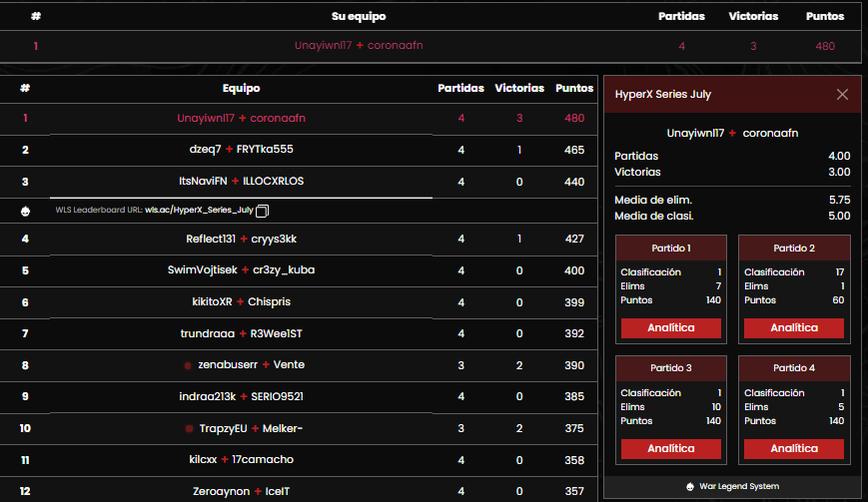Viewport: 868px width, 502px height.
Task: Click the 465 points value for dzeq7
Action: [x=574, y=150]
